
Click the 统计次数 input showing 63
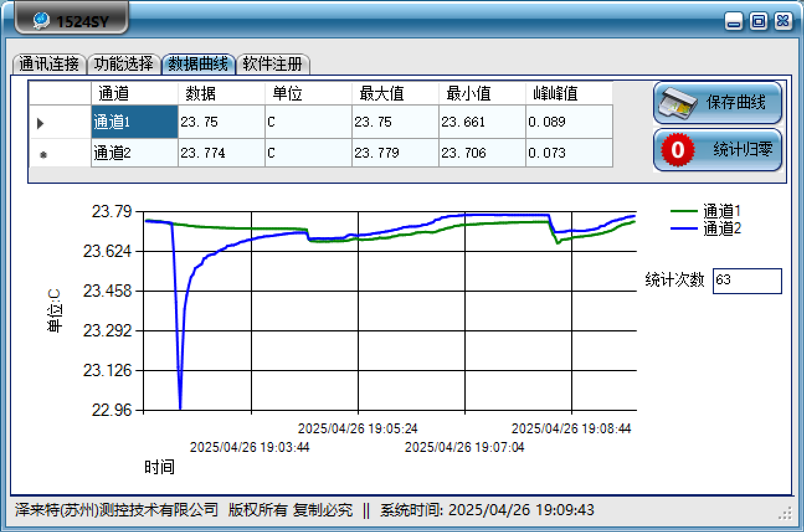[748, 281]
